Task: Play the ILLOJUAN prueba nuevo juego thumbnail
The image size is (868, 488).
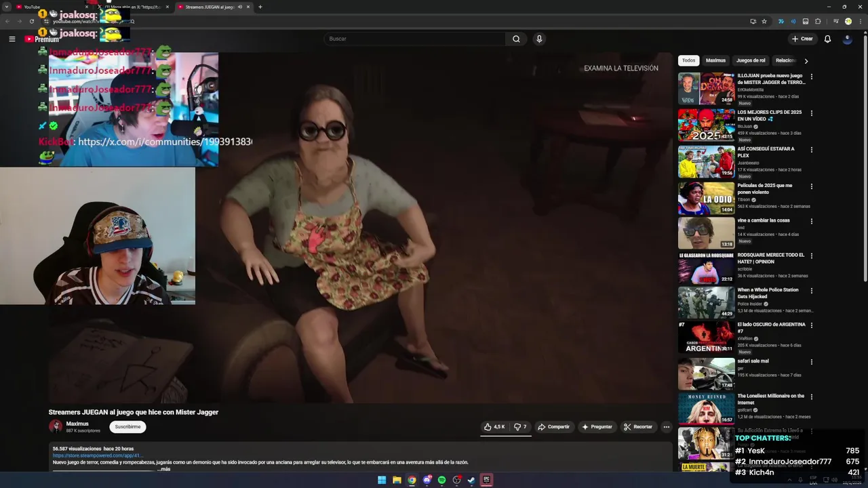Action: click(706, 89)
